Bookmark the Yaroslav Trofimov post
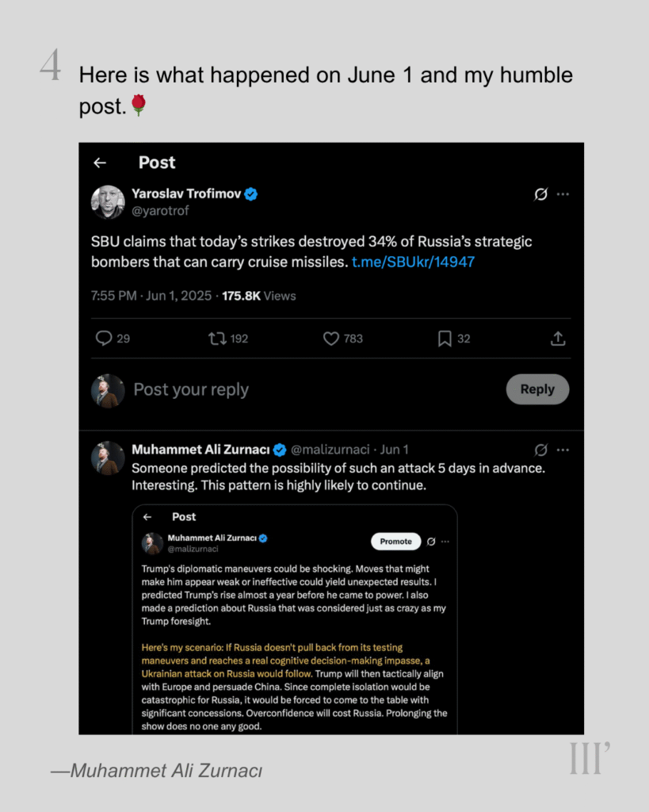 [x=445, y=339]
